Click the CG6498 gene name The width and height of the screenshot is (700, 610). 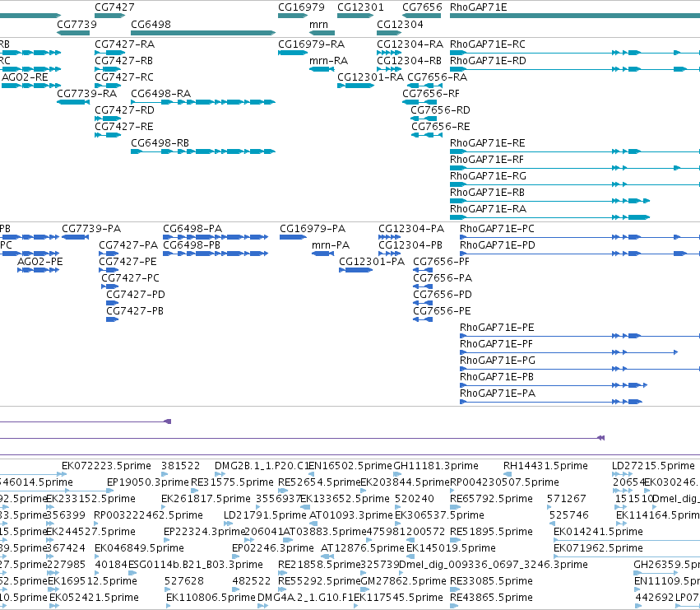151,24
